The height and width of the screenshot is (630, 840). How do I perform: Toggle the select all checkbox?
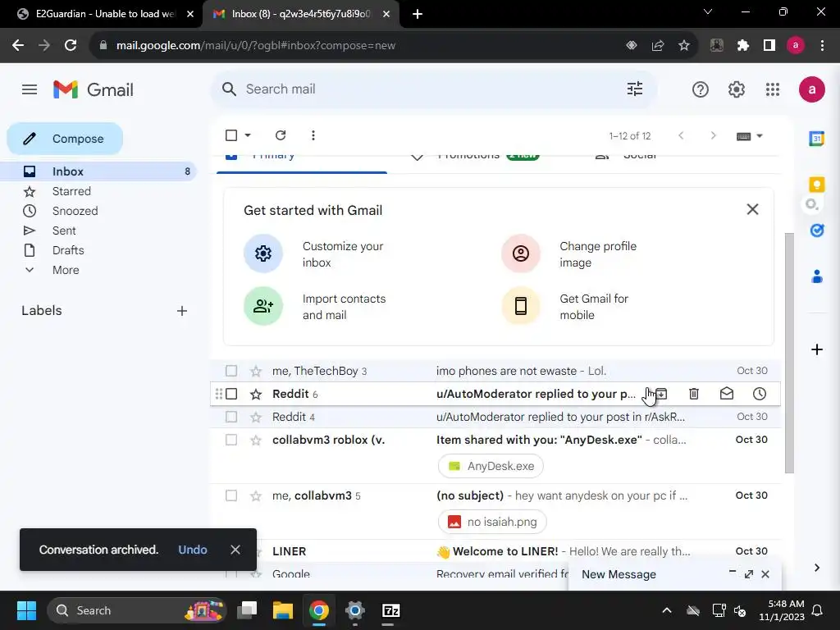[x=231, y=135]
